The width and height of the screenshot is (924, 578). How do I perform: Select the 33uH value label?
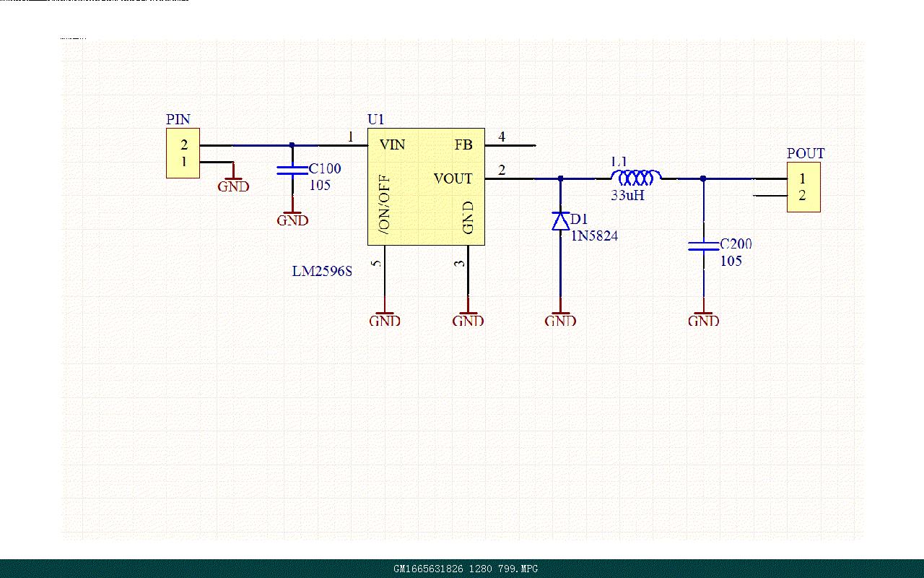point(627,194)
